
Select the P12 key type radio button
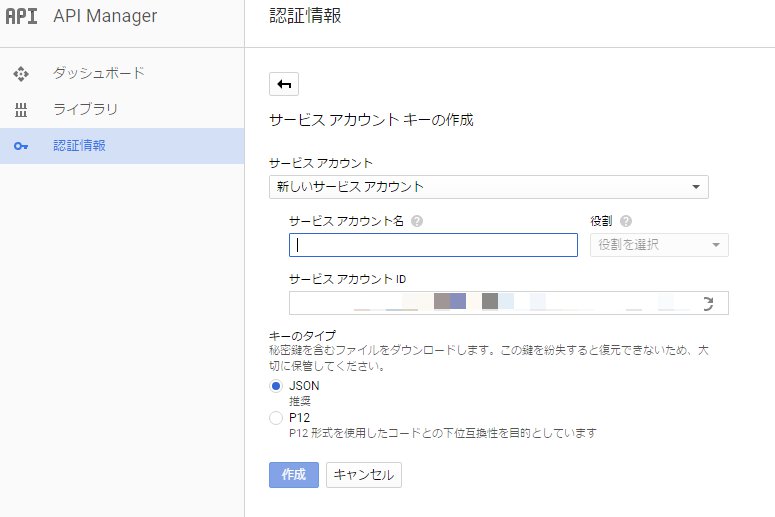click(x=276, y=418)
